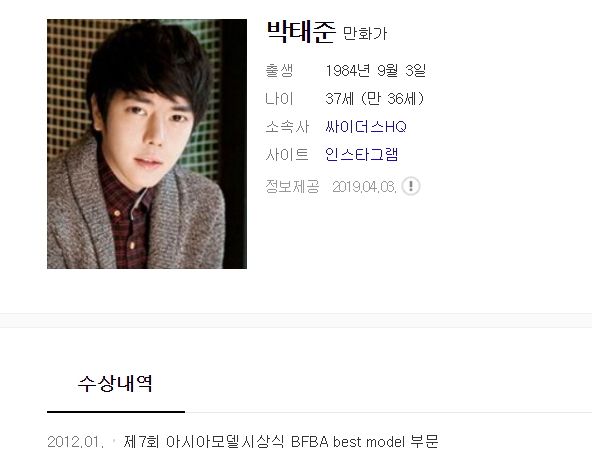Screen dimensions: 592x472
Task: Click the age text 37세 (만 36세)
Action: pos(375,99)
